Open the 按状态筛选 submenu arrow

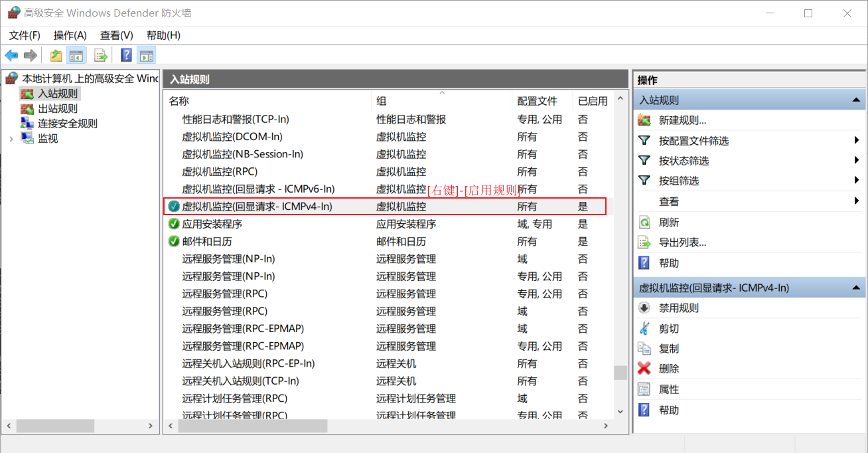tap(857, 160)
